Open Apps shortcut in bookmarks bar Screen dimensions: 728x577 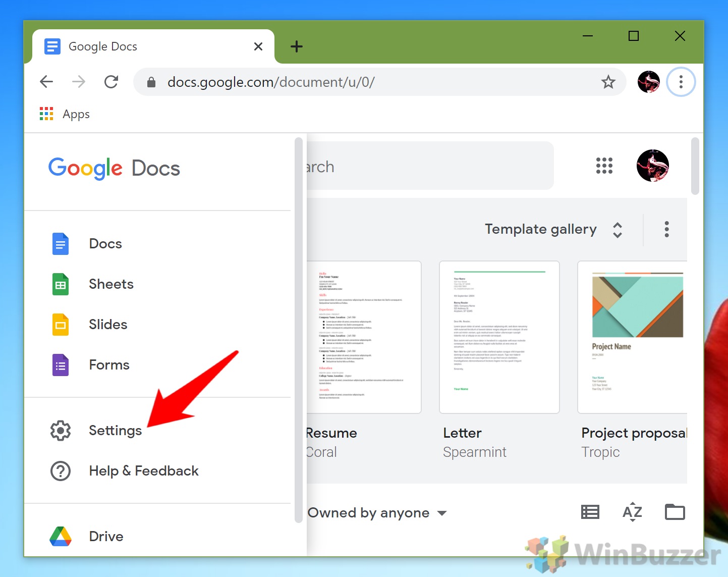point(65,114)
